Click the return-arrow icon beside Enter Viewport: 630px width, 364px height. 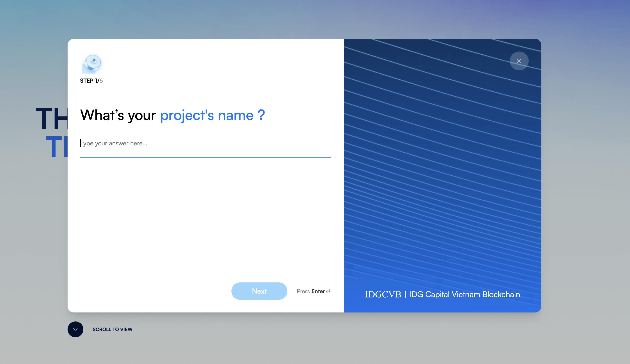click(x=328, y=291)
